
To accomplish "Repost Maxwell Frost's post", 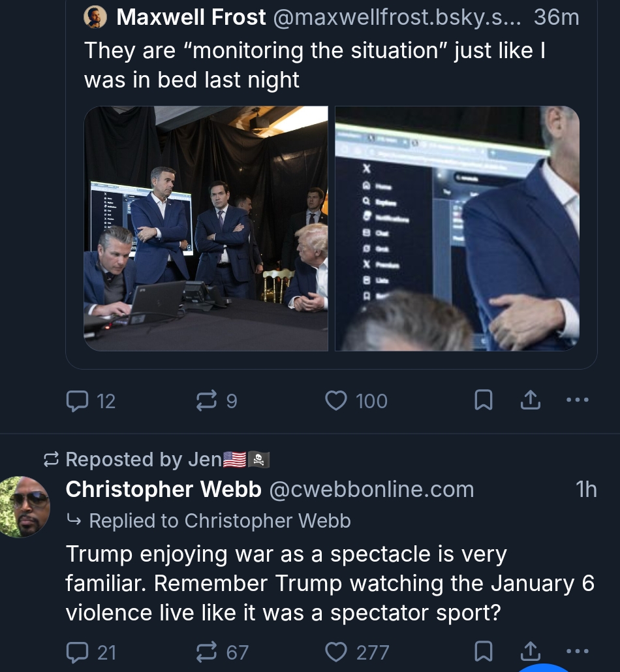I will point(206,400).
